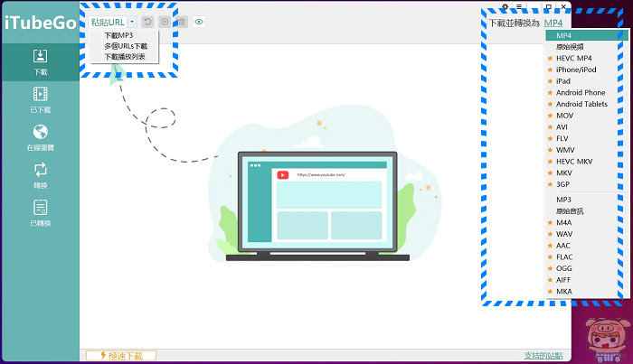Click the resume all downloads icon
The width and height of the screenshot is (633, 364).
(147, 22)
